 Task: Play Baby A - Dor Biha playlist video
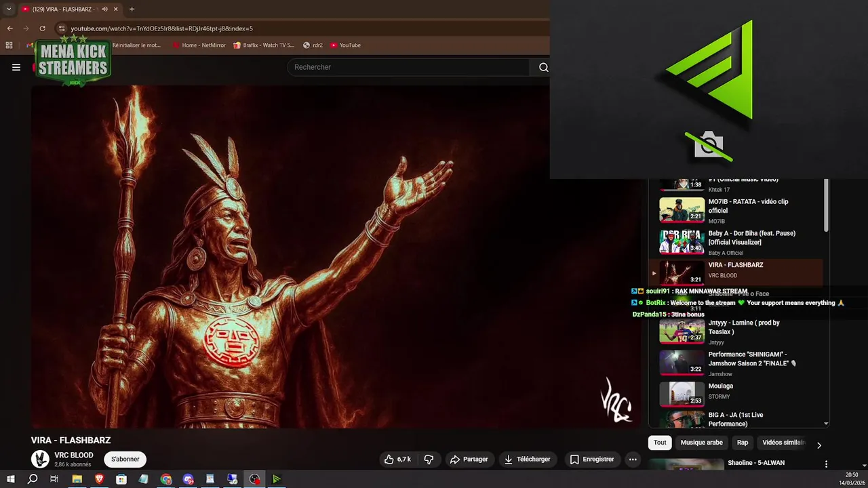pyautogui.click(x=736, y=242)
